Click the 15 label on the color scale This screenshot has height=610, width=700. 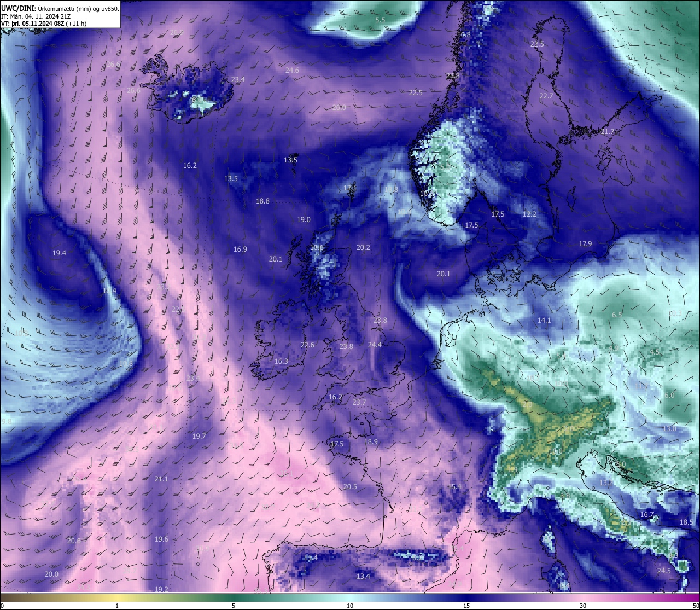click(x=466, y=606)
